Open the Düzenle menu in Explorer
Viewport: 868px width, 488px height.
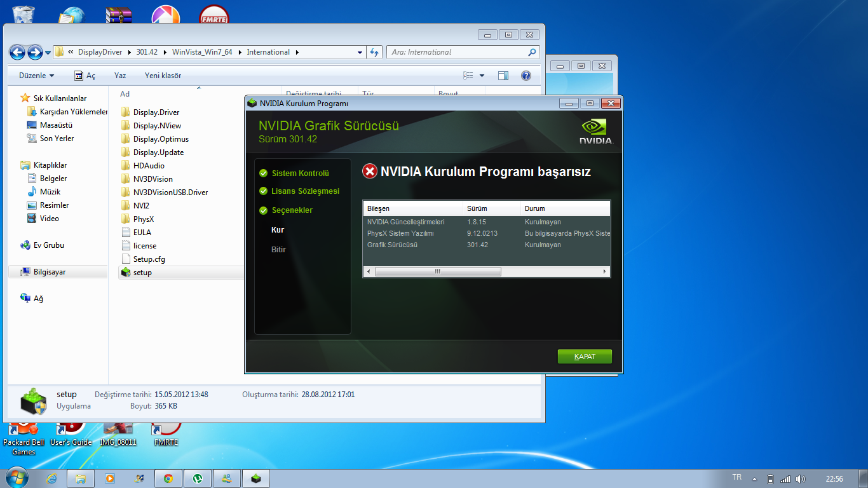click(x=36, y=76)
